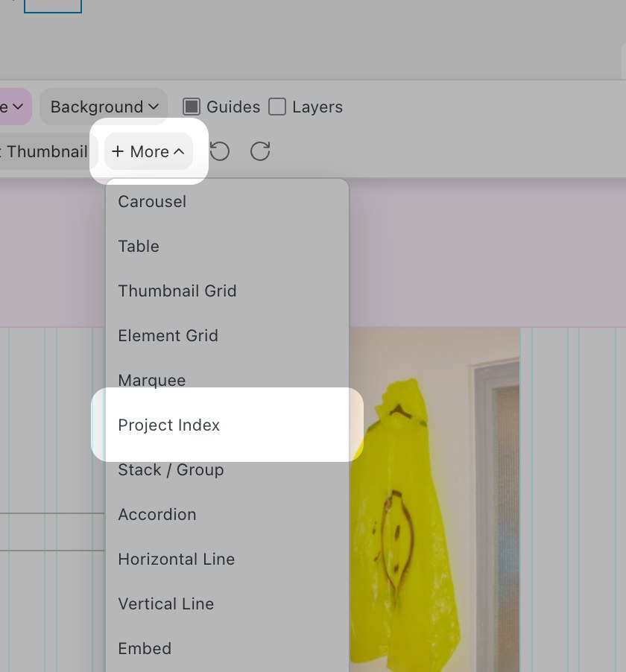Insert a Vertical Line

click(227, 603)
